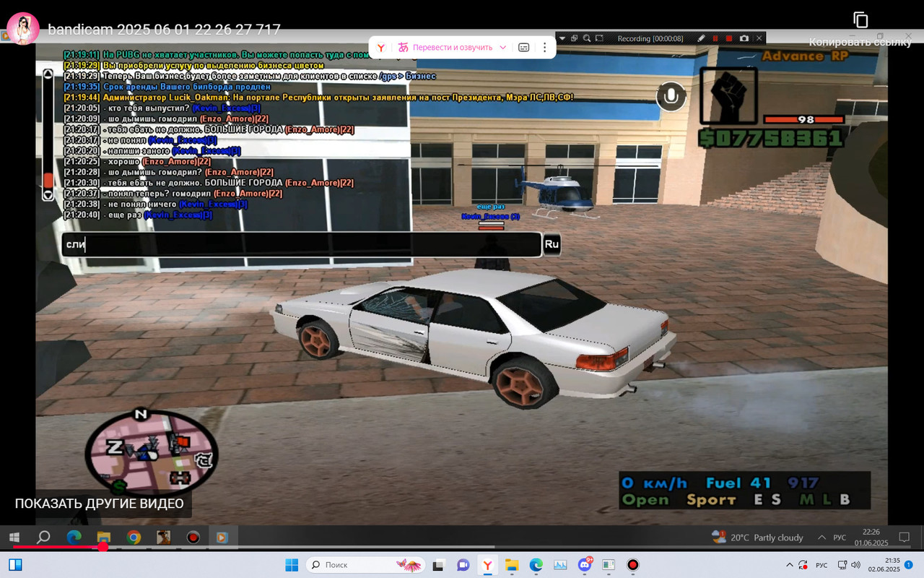The width and height of the screenshot is (924, 578).
Task: Open Discord with 9+ badge on taskbar
Action: [x=585, y=565]
